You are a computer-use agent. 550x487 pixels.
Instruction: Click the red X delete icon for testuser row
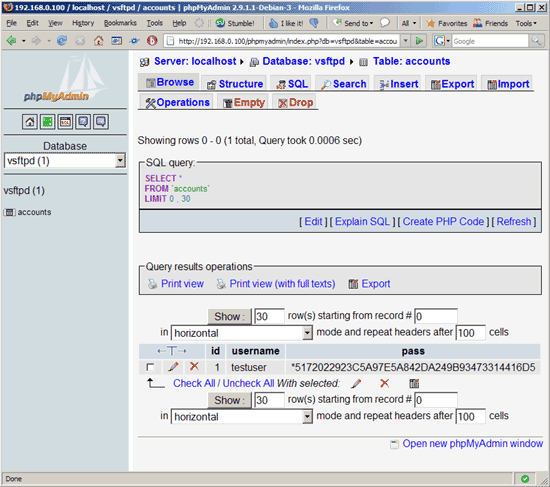click(x=194, y=367)
